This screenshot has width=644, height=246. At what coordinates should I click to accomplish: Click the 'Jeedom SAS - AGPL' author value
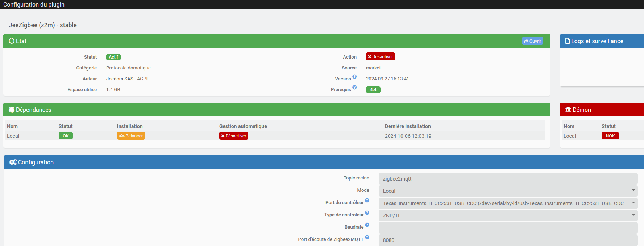pyautogui.click(x=128, y=79)
